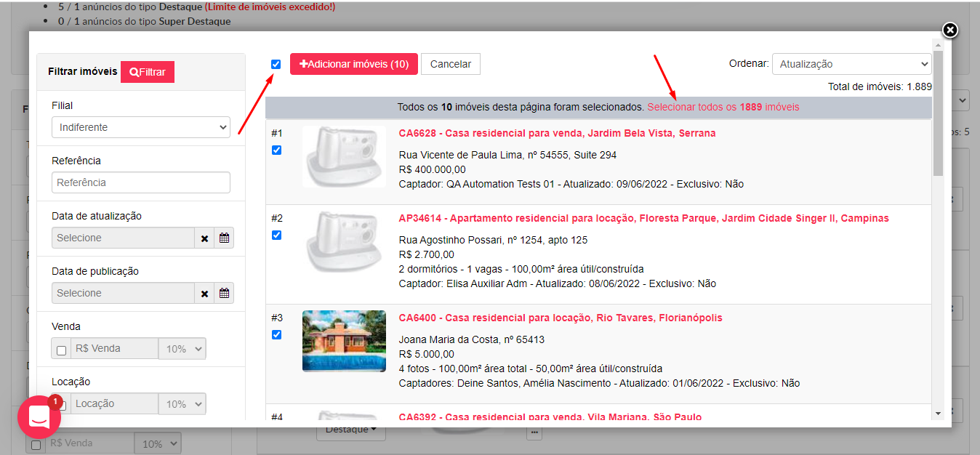Uncheck property #3 CA6400 checkbox
The width and height of the screenshot is (980, 455).
[x=276, y=334]
